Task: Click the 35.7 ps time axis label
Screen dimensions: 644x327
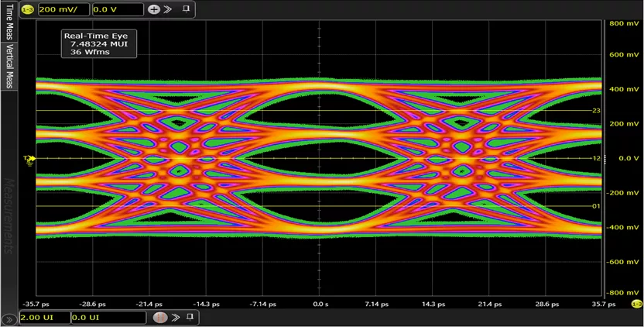Action: click(x=603, y=305)
